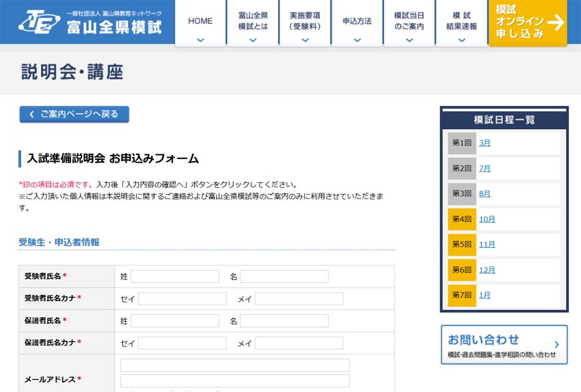Open the 第5回 11月 schedule link

point(487,244)
